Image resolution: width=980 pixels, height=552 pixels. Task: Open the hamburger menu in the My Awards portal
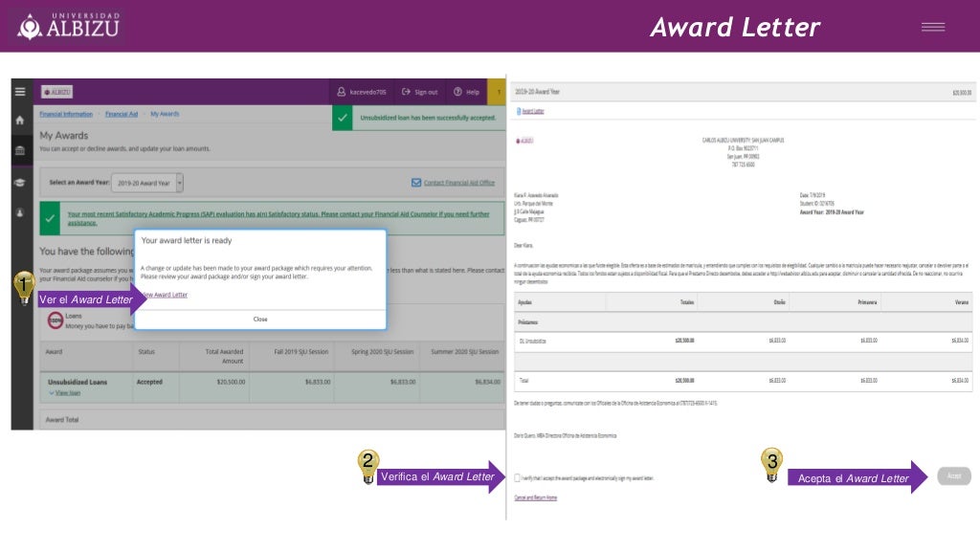20,92
